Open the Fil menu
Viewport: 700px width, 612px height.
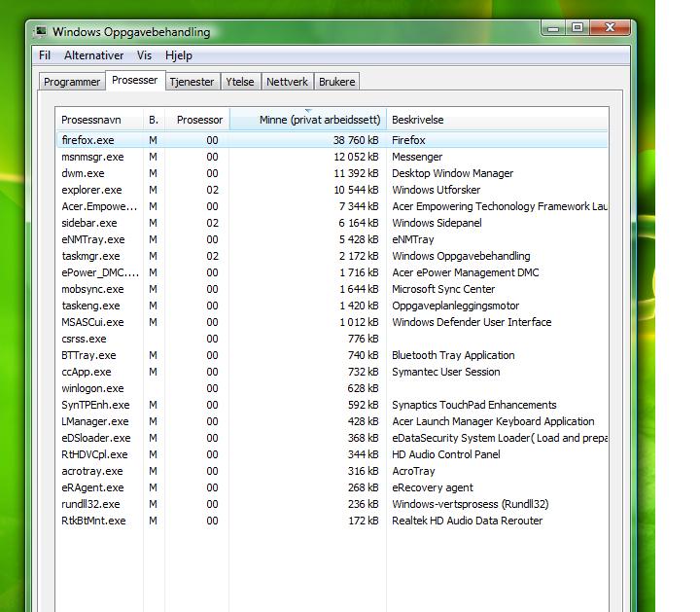[45, 56]
